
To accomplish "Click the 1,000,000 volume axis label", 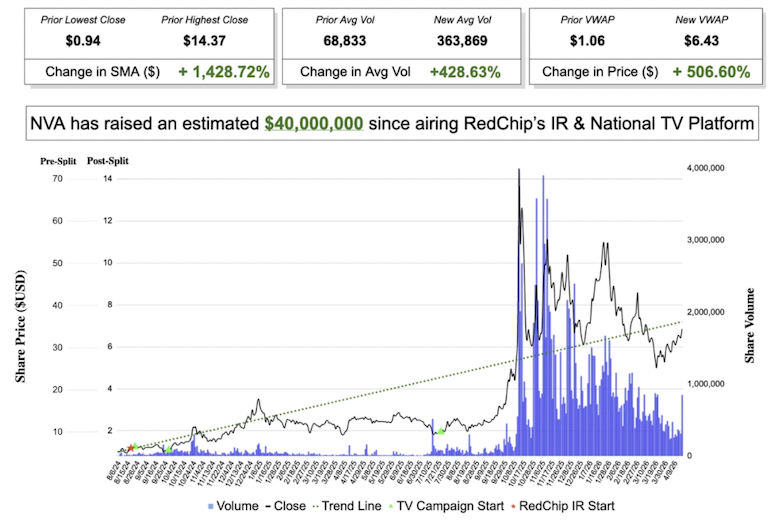I will [x=706, y=384].
